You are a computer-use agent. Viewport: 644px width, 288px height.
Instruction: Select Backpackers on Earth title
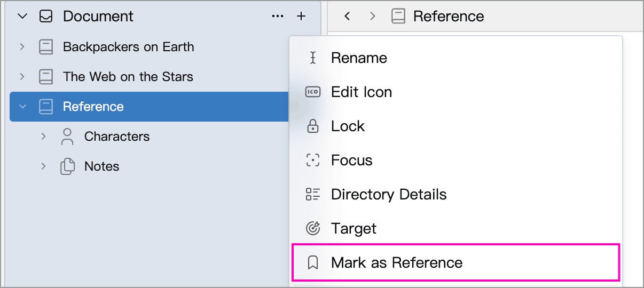129,47
